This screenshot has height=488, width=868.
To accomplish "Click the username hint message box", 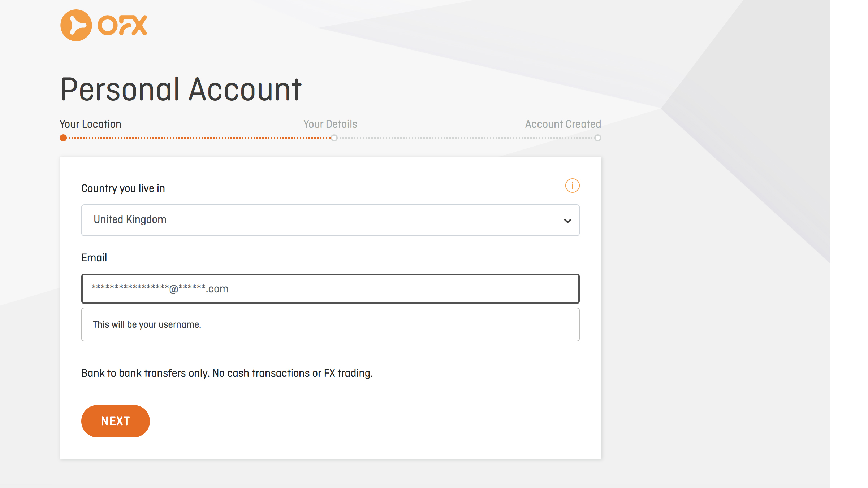I will [330, 324].
